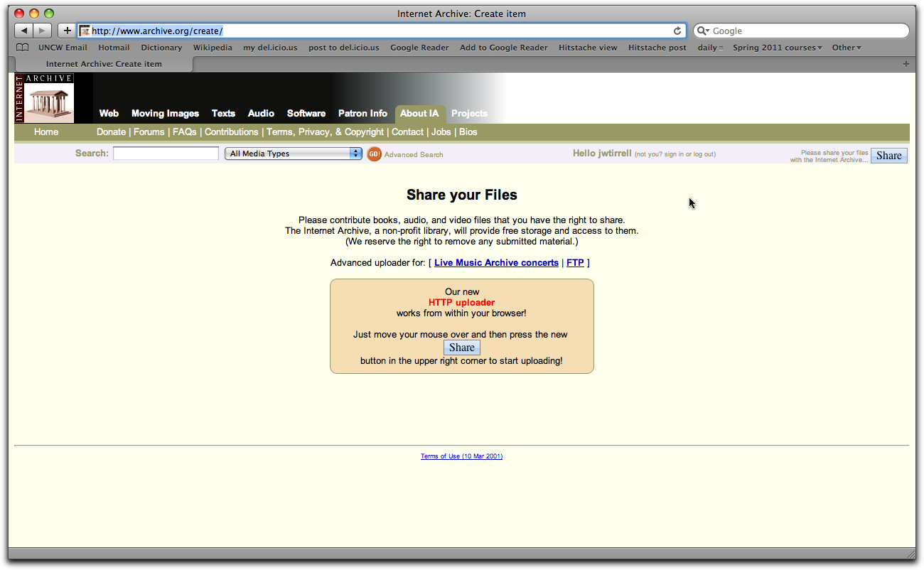This screenshot has height=570, width=924.
Task: Open Terms of Use (10 Mar 2001) link
Action: 461,456
